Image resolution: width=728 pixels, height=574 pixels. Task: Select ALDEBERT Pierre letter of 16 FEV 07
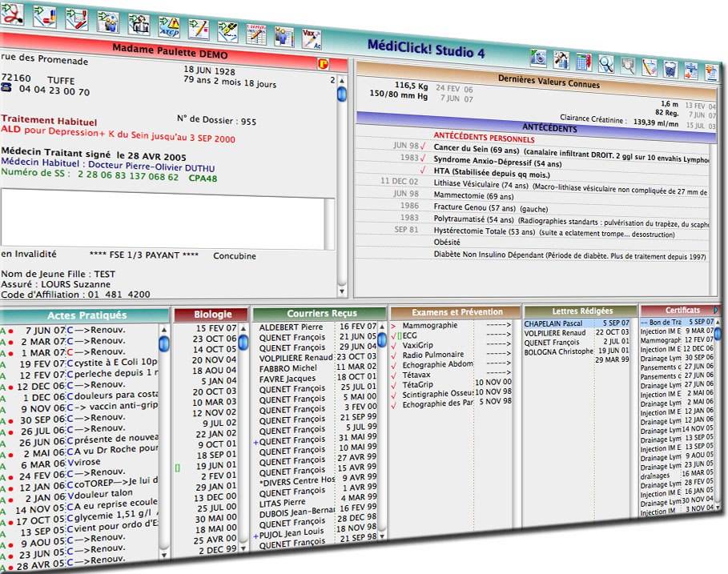coord(317,327)
